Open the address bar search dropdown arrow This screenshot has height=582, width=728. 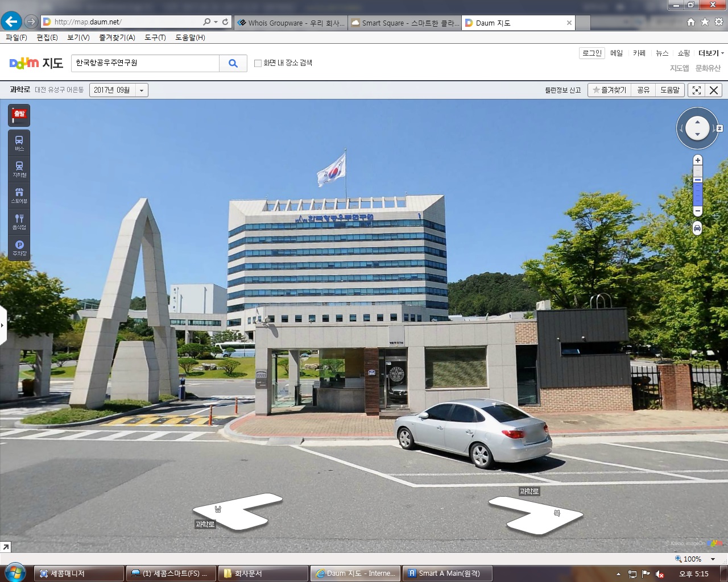tap(216, 22)
